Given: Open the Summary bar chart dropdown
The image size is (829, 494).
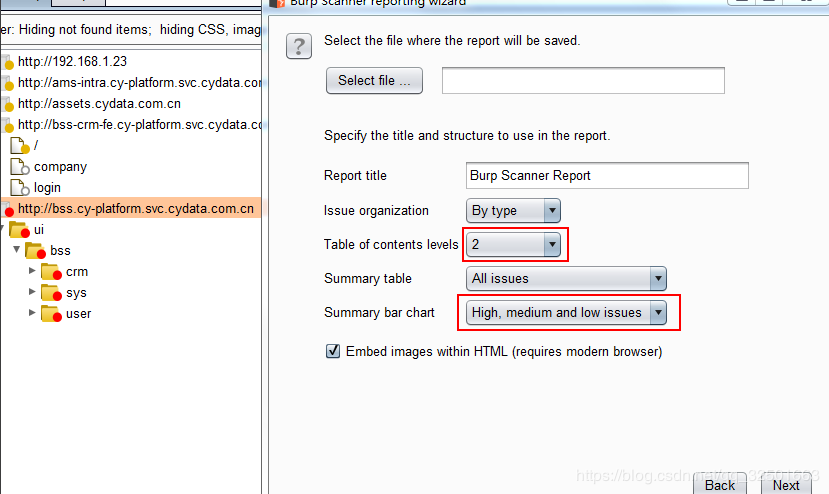Looking at the screenshot, I should click(x=566, y=313).
